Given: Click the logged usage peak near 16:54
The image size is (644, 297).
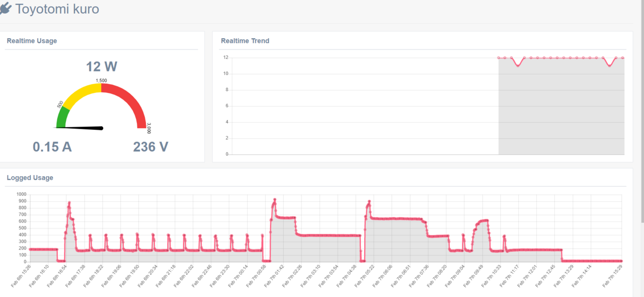Looking at the screenshot, I should [69, 202].
